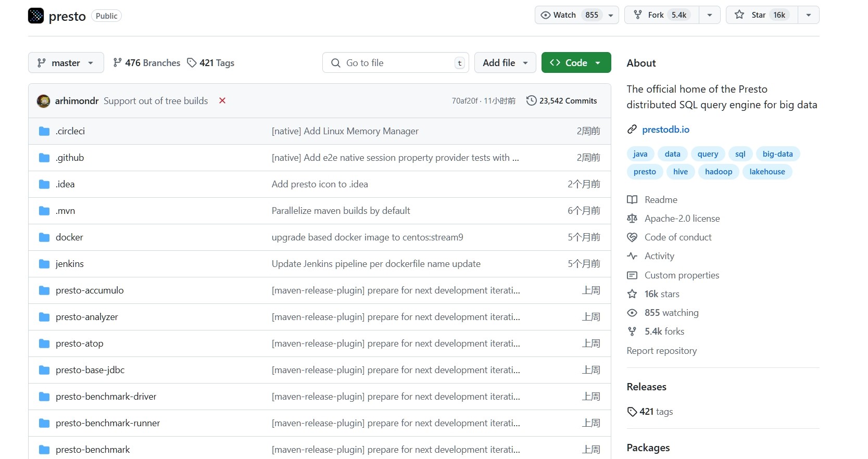Click the folder icon beside presto-base-jdbc
Screen dimensions: 868x459
(x=44, y=370)
